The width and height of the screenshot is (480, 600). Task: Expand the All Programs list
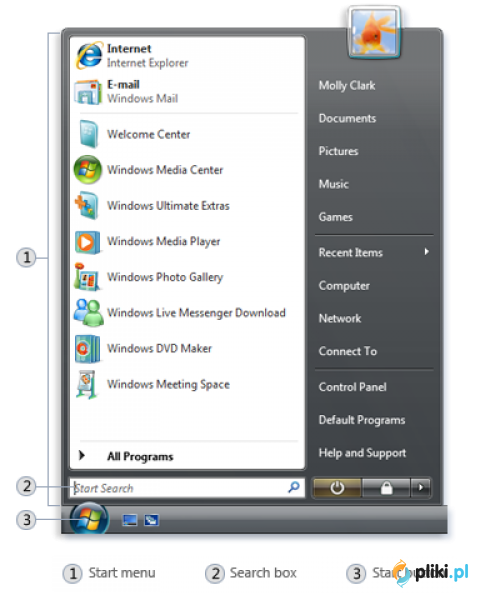[126, 456]
